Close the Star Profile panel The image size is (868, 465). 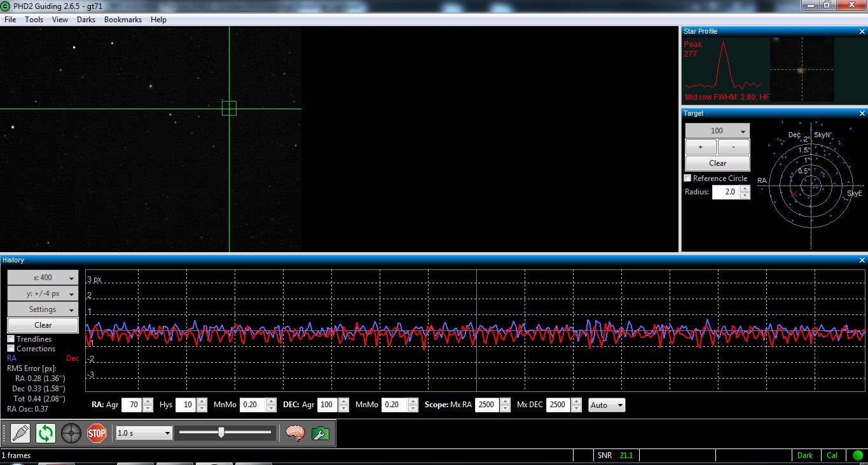[862, 32]
